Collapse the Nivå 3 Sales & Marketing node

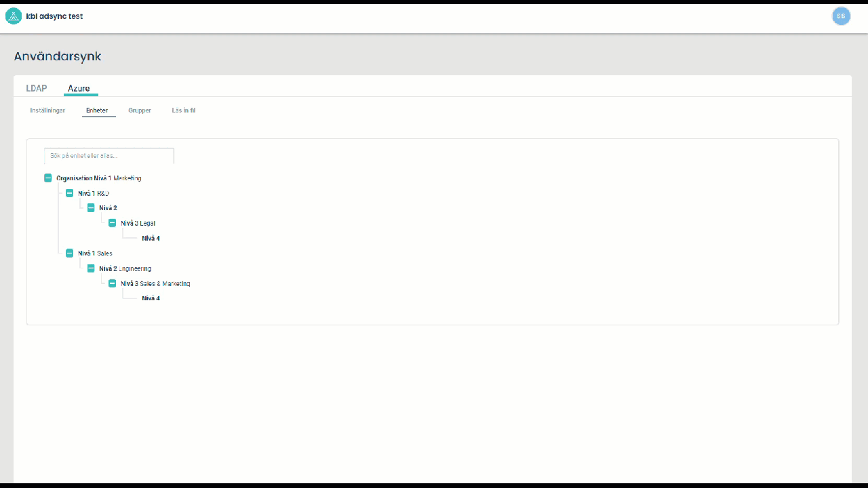(x=113, y=283)
